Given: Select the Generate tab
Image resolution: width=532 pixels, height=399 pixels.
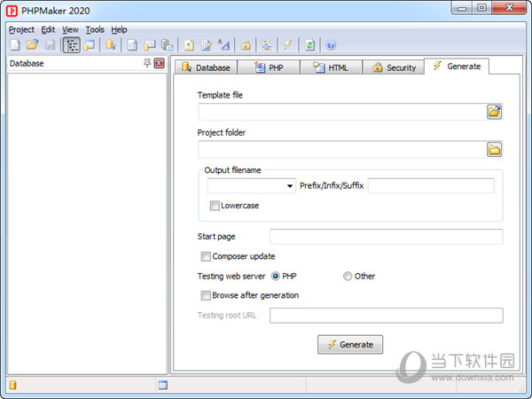Looking at the screenshot, I should (457, 66).
